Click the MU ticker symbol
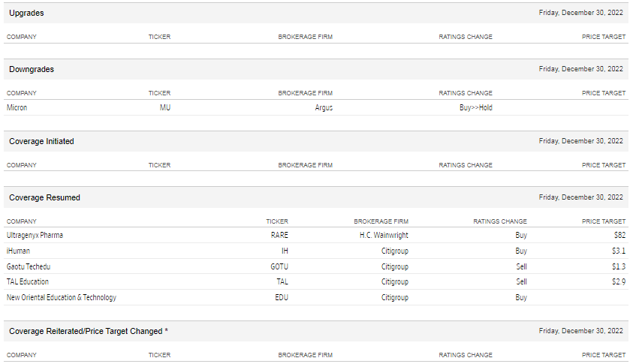633x364 pixels. pos(165,107)
